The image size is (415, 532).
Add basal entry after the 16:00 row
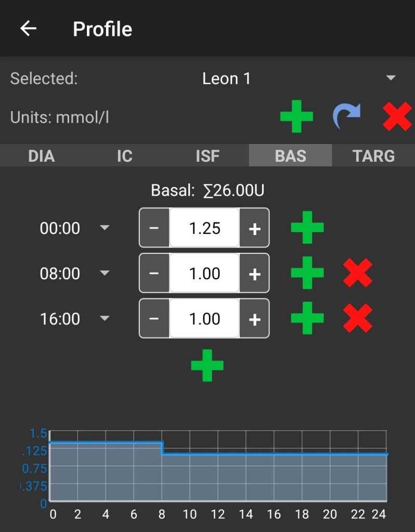[x=307, y=318]
